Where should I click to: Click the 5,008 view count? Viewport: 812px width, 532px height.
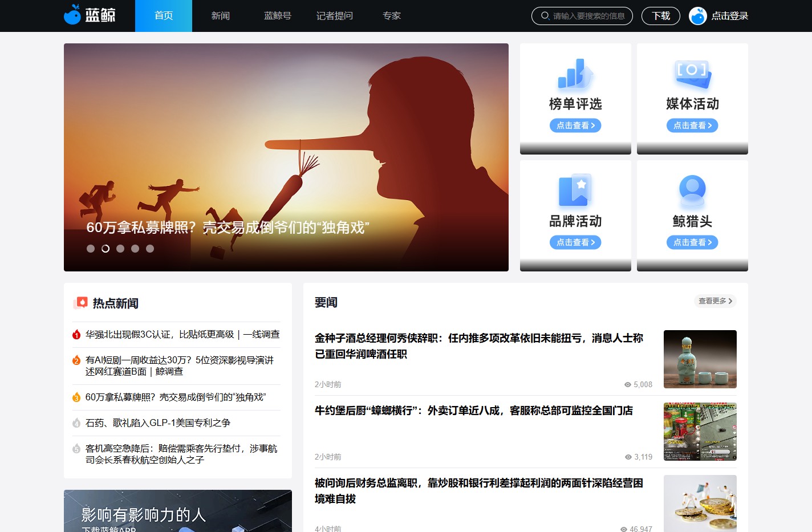[643, 385]
